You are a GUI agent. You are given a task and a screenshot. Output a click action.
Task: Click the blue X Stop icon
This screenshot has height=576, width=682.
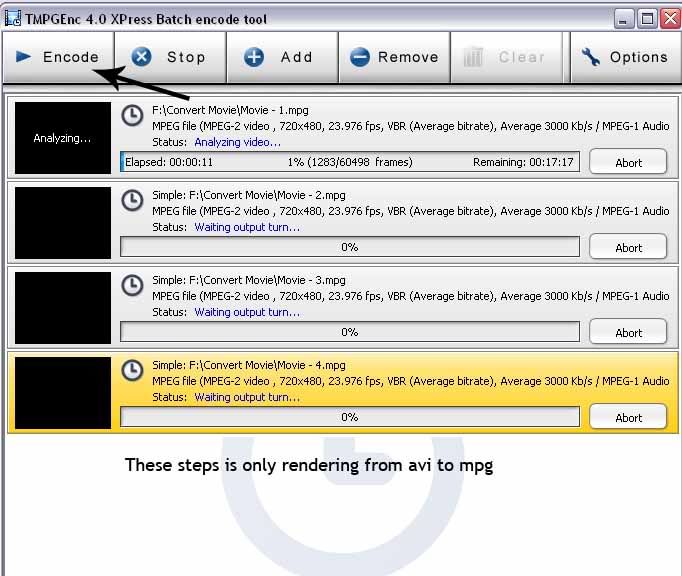click(x=141, y=57)
